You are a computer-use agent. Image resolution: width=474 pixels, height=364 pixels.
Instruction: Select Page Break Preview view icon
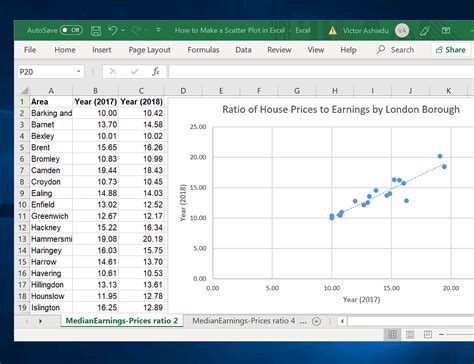428,334
